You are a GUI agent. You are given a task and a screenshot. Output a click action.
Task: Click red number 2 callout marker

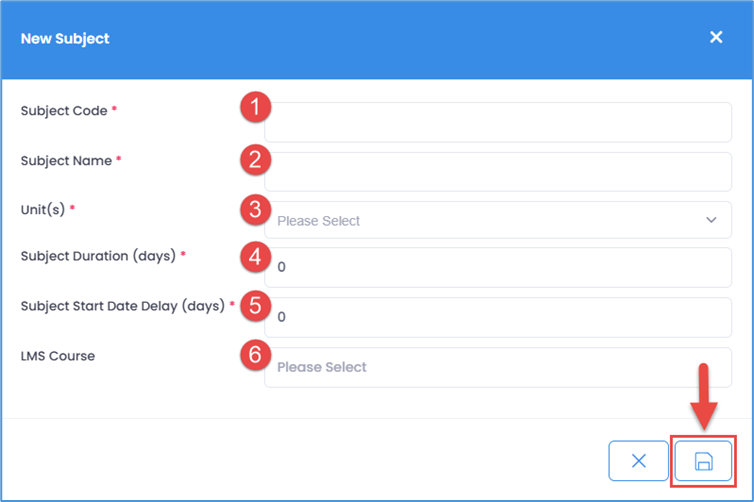click(256, 158)
